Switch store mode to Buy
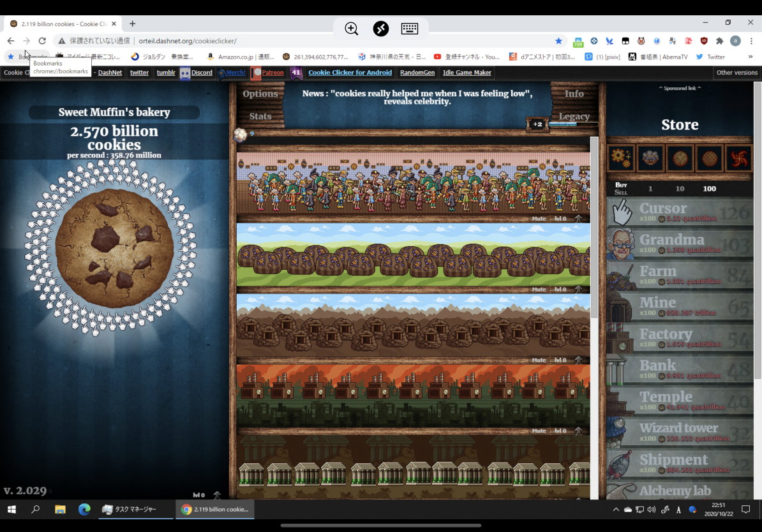This screenshot has width=762, height=532. point(620,185)
